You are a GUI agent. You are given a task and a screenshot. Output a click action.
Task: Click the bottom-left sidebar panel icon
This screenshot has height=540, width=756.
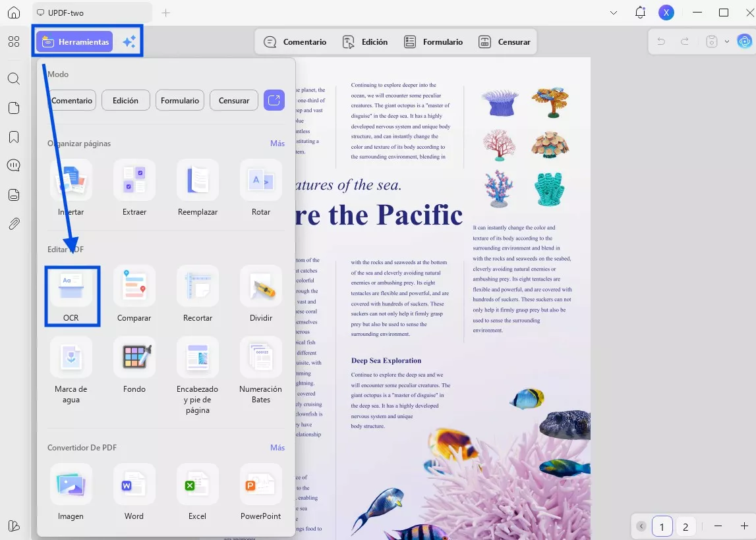14,526
